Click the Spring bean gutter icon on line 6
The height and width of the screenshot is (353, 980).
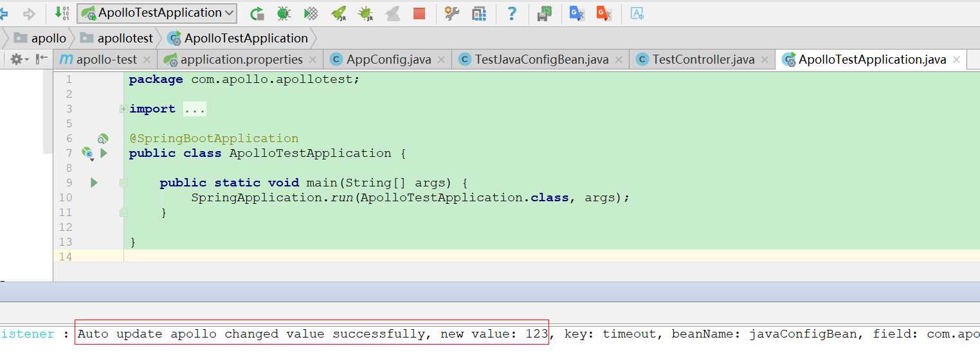click(x=102, y=139)
